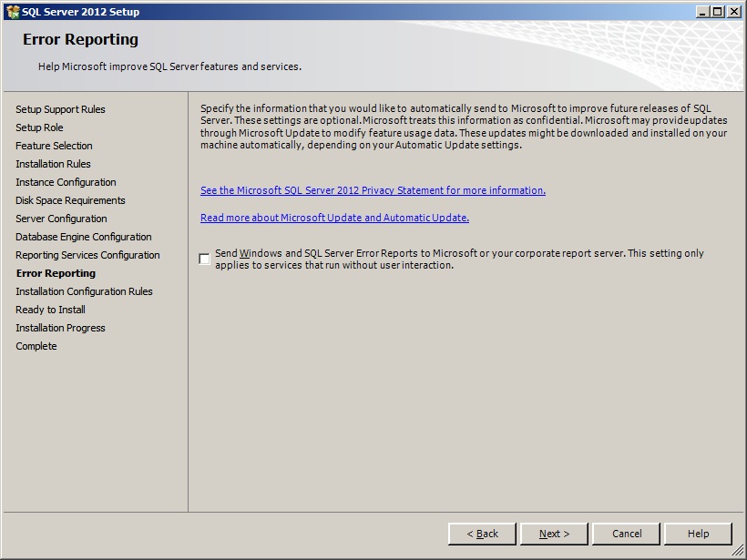Jump to Feature Selection step
The image size is (747, 560).
pos(54,146)
